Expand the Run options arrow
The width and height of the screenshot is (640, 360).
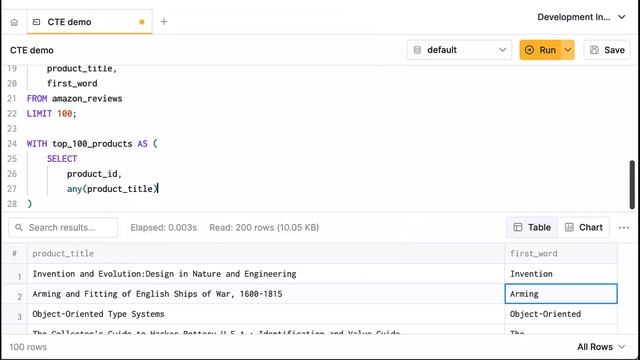tap(568, 50)
